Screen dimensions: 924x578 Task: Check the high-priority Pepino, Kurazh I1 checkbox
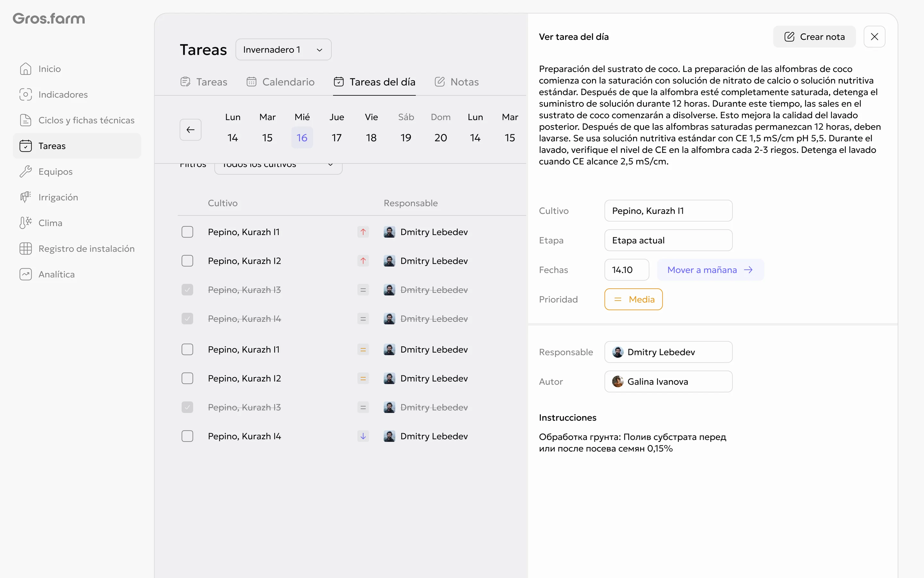click(187, 232)
